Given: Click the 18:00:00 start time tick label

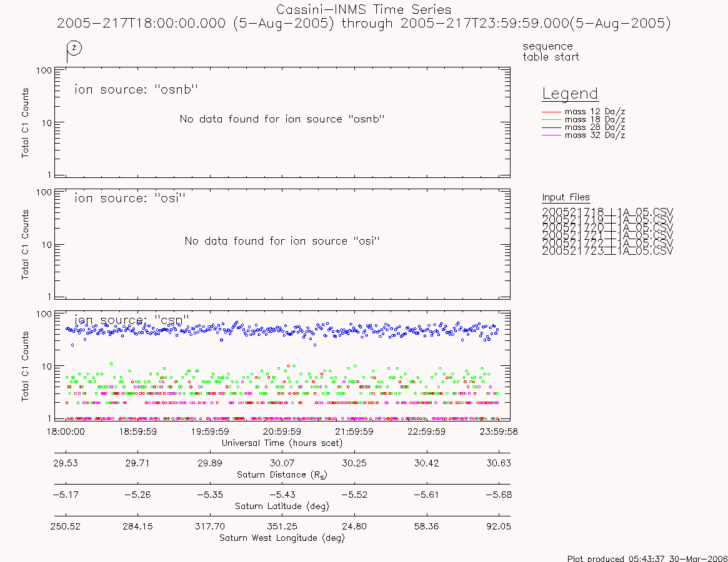Looking at the screenshot, I should (66, 431).
